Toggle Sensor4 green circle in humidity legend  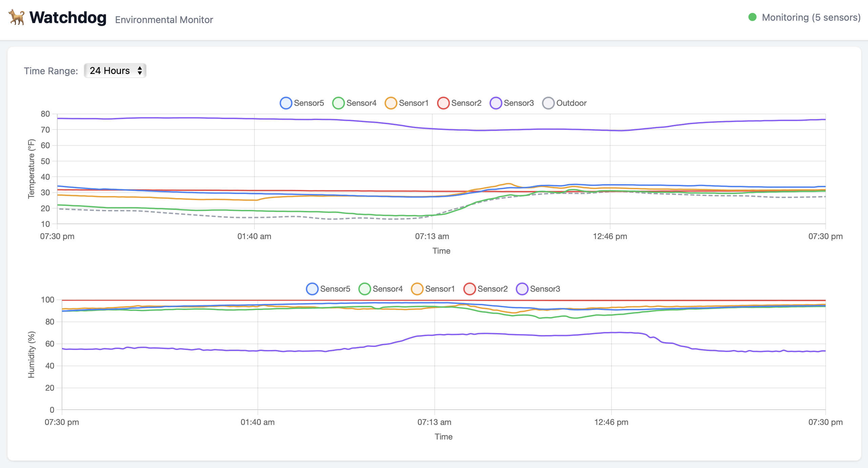(365, 289)
